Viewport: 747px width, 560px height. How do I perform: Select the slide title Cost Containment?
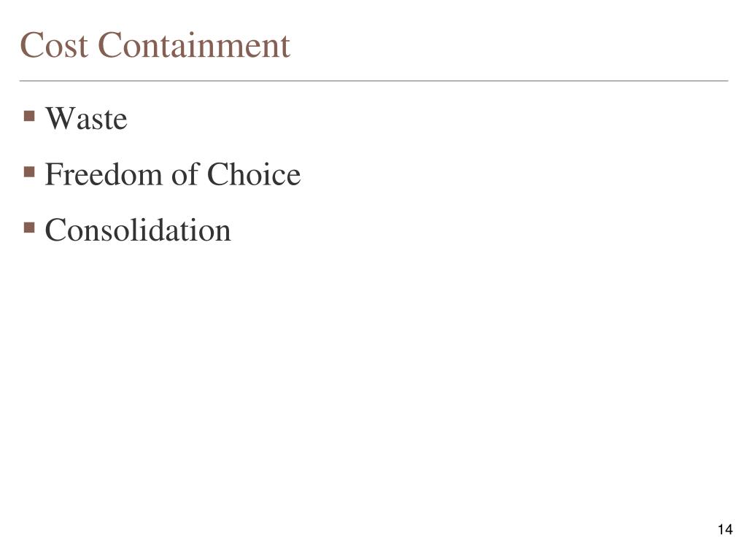pos(155,45)
